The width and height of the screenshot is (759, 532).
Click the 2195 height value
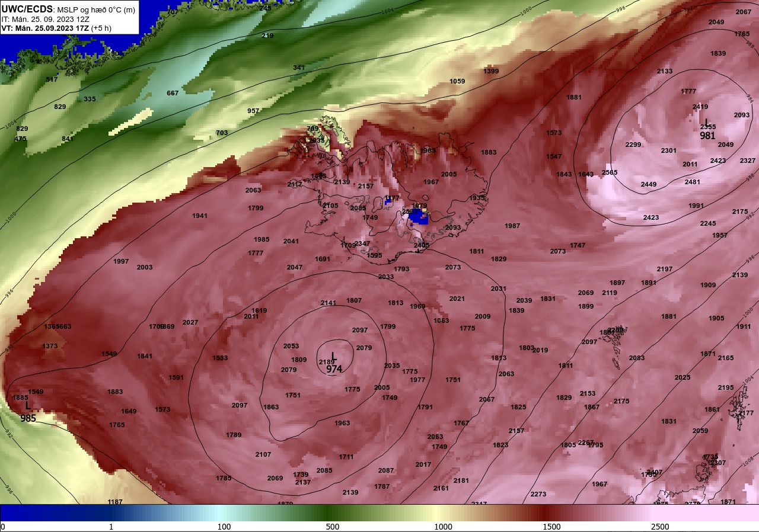pyautogui.click(x=726, y=387)
